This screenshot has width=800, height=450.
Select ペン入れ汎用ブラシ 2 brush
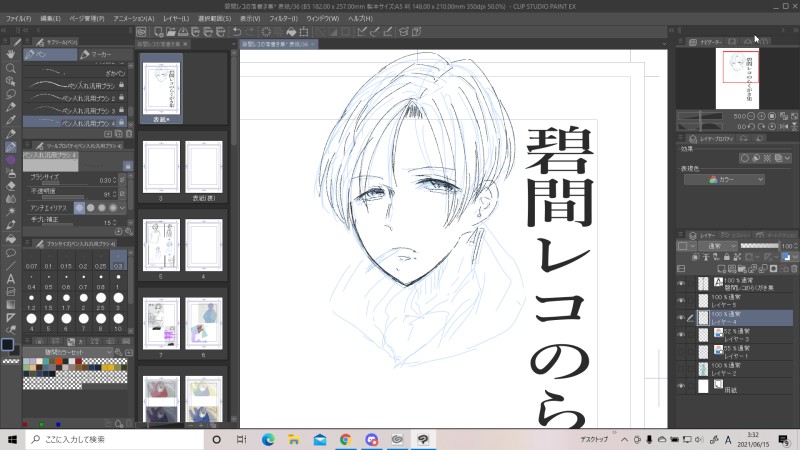tap(75, 97)
